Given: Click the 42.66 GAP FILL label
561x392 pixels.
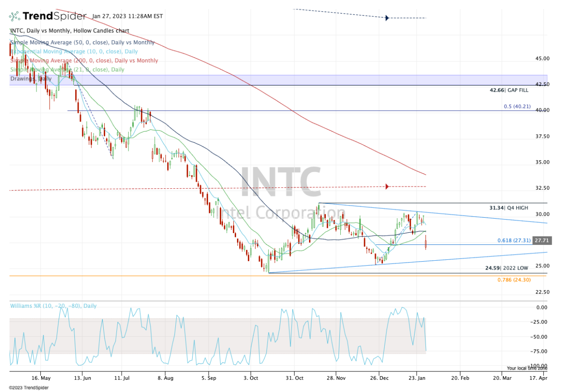Looking at the screenshot, I should (509, 90).
